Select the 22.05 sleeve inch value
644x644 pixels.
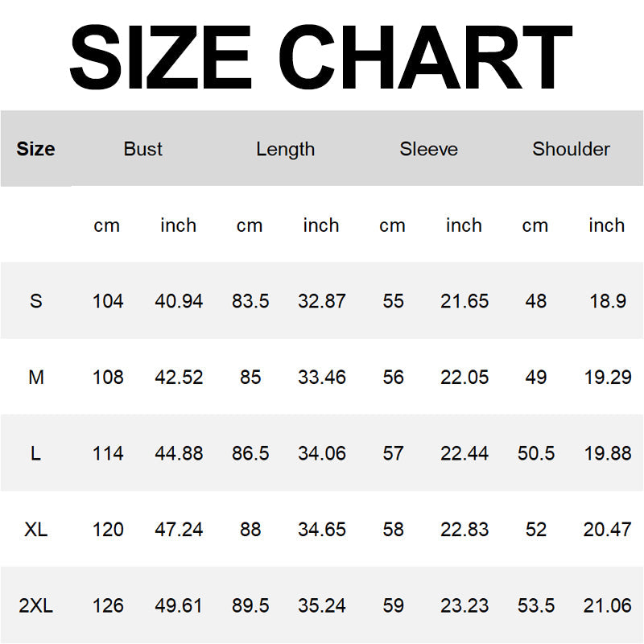464,377
